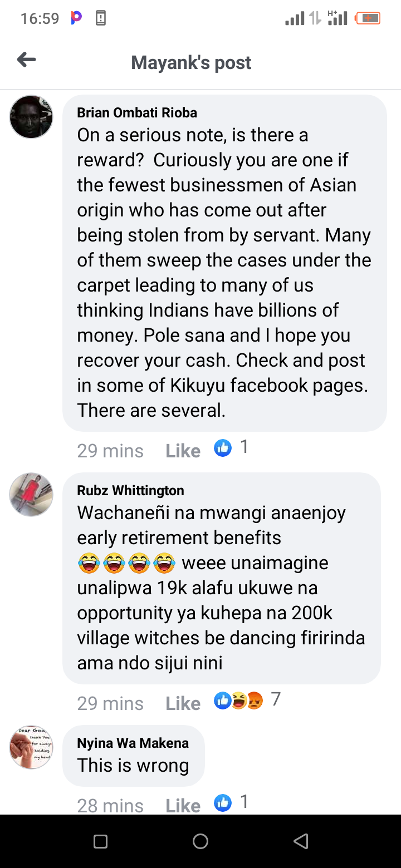Tap the Android recent apps square button
401x868 pixels.
[100, 841]
